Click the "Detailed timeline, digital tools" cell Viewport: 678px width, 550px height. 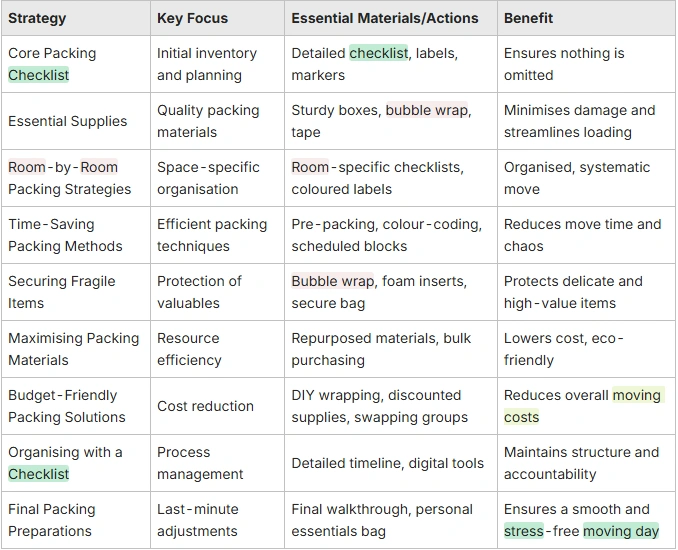pos(388,463)
